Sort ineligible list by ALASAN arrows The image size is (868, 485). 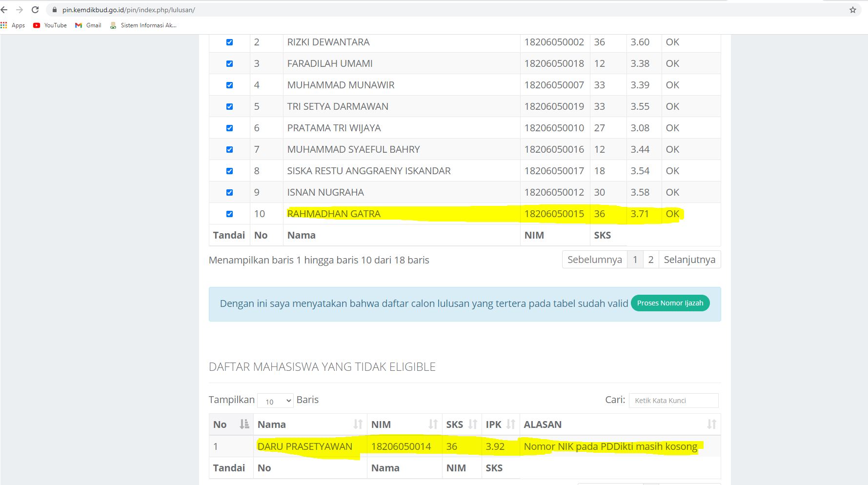coord(711,424)
